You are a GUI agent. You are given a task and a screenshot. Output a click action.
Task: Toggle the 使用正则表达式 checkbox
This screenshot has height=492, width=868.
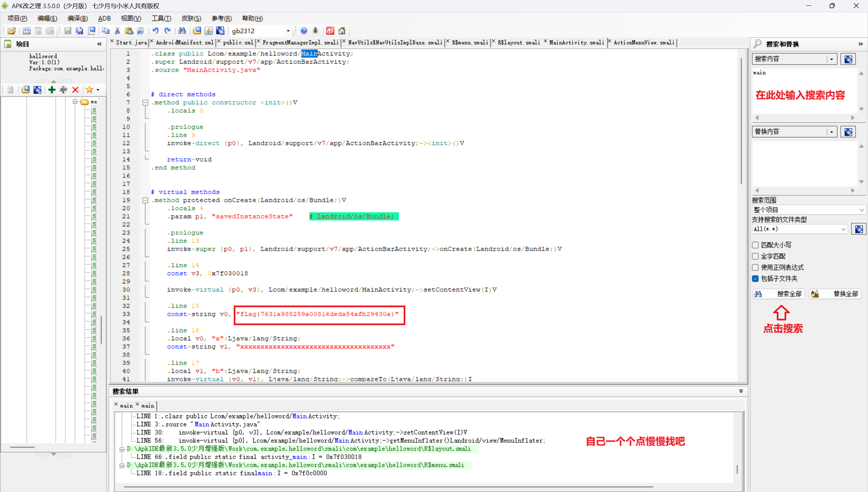[755, 267]
